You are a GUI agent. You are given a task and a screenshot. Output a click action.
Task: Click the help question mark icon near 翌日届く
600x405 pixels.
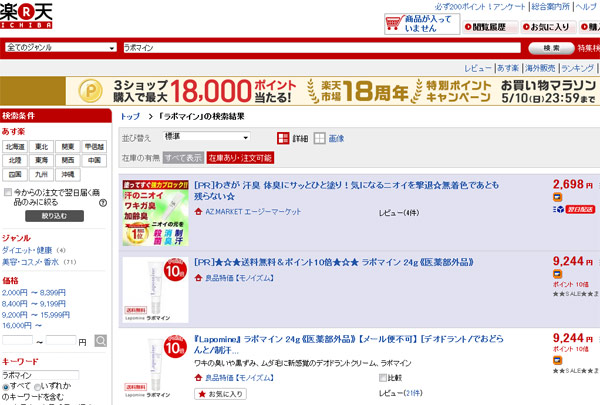[x=103, y=203]
